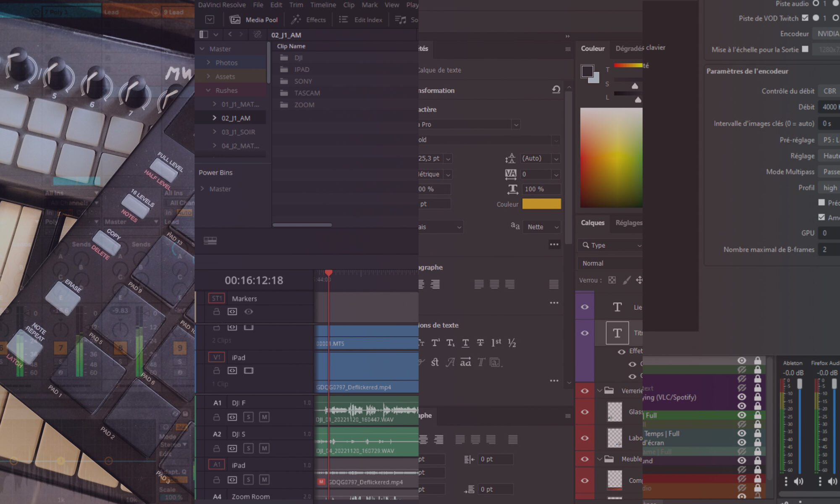Apply subscript in Options de texte
Screen dimensions: 840x504
pyautogui.click(x=450, y=343)
